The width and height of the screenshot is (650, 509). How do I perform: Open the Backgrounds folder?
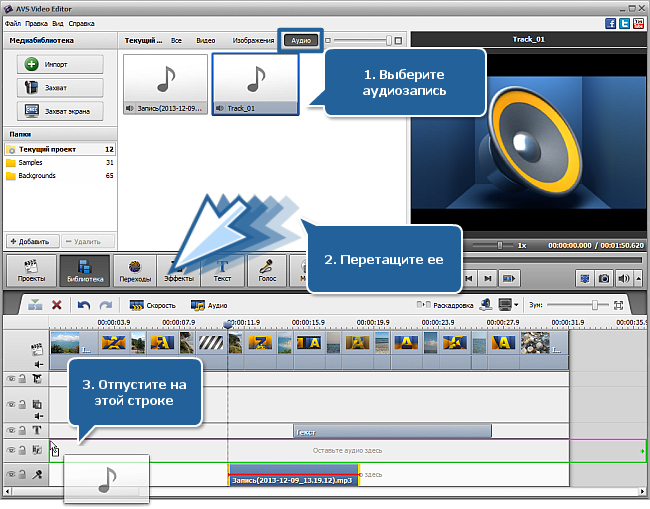pyautogui.click(x=60, y=176)
